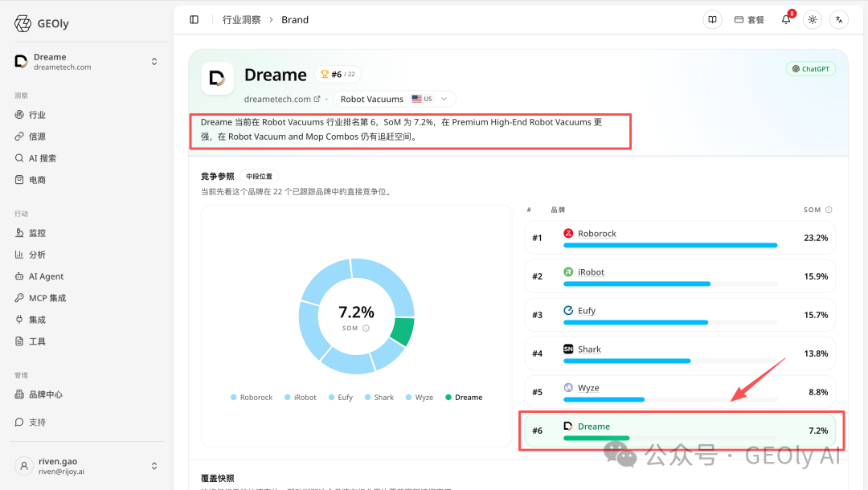Viewport: 868px width, 490px height.
Task: Open dreametech.com external link
Action: coord(282,99)
